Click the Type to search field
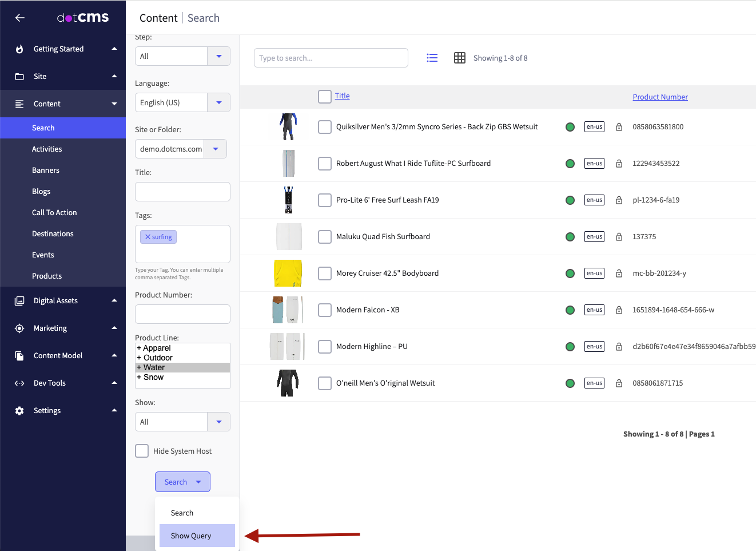This screenshot has height=551, width=756. click(331, 58)
